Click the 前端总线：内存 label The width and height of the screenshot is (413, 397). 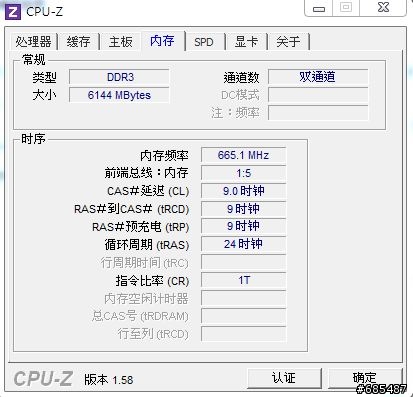click(146, 173)
